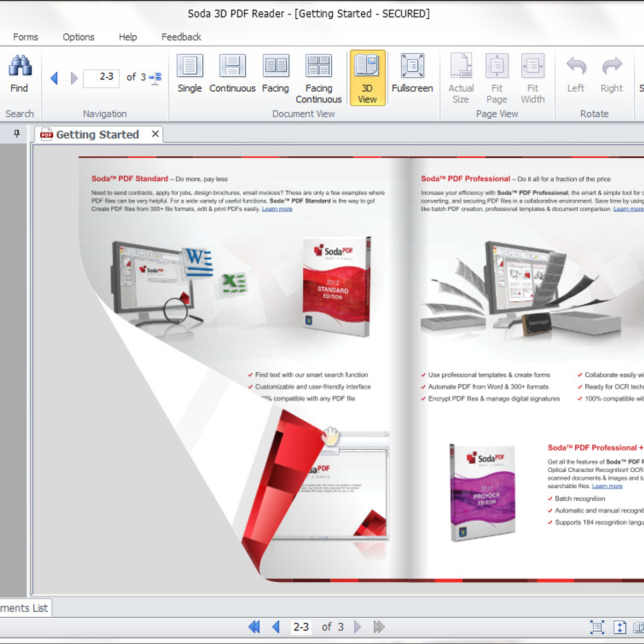Click the Find binoculars icon
This screenshot has width=644, height=644.
20,67
